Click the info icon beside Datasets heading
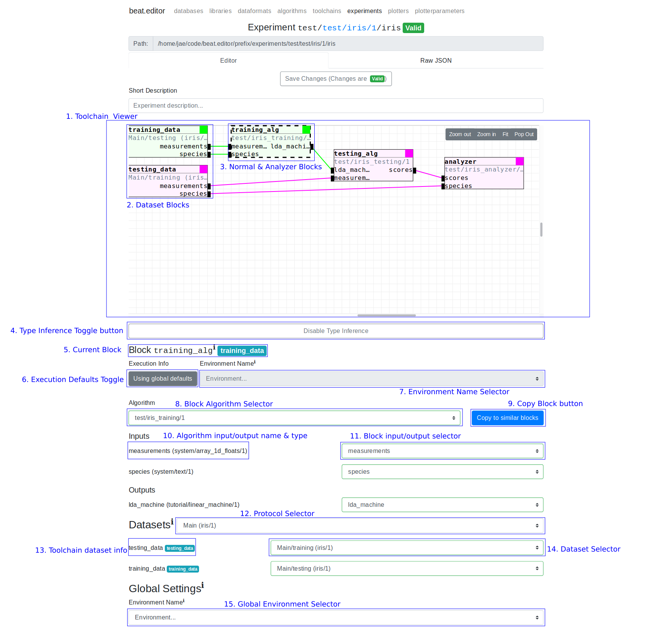672x631 pixels. pyautogui.click(x=172, y=521)
